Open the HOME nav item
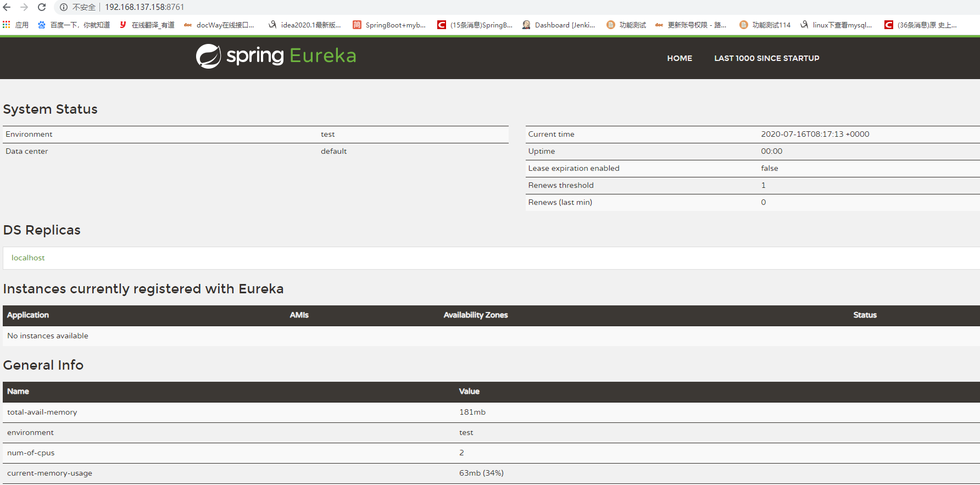The width and height of the screenshot is (980, 485). click(680, 58)
